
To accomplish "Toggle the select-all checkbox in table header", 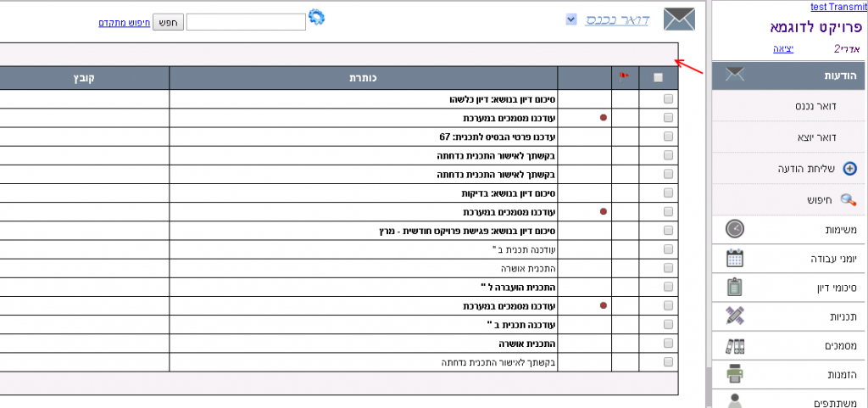I will (x=659, y=78).
